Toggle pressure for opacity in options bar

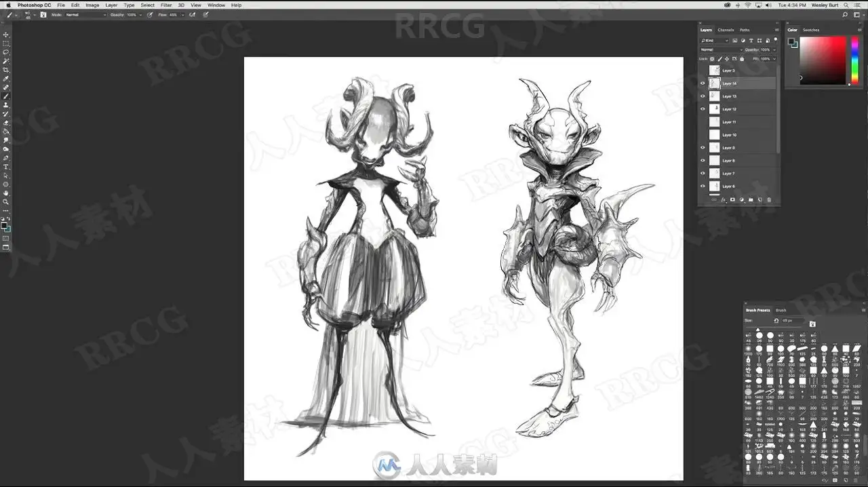[149, 14]
